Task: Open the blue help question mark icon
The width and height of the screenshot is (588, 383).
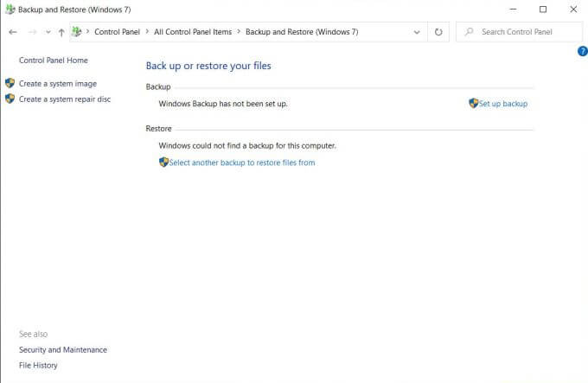Action: tap(583, 51)
